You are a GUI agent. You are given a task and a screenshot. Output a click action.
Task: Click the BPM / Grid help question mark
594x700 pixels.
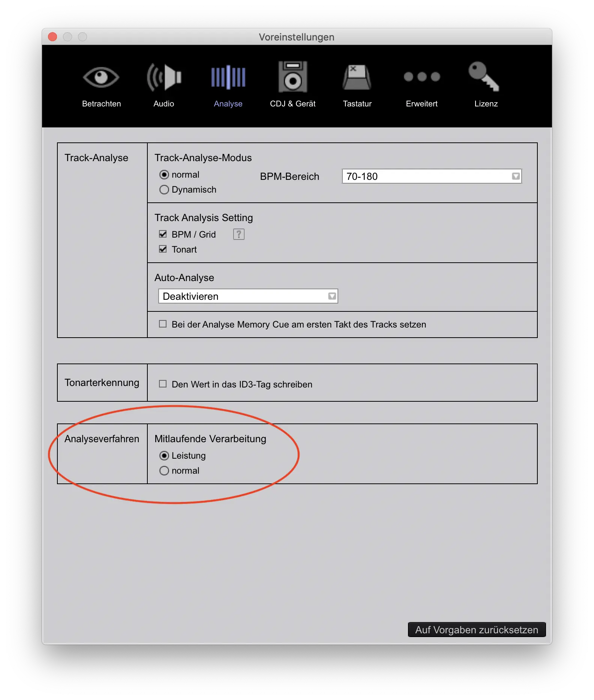(x=238, y=234)
